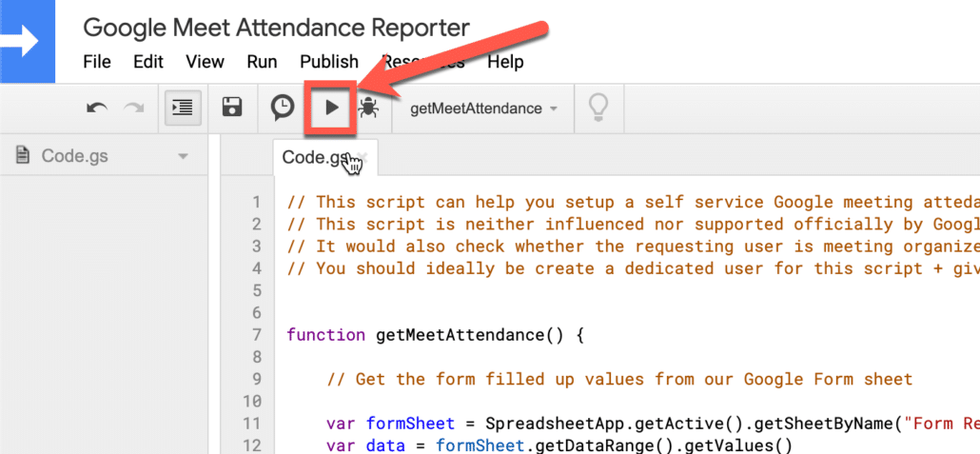Rename project title Google Meet Attendance Reporter
The image size is (980, 454).
pos(276,28)
